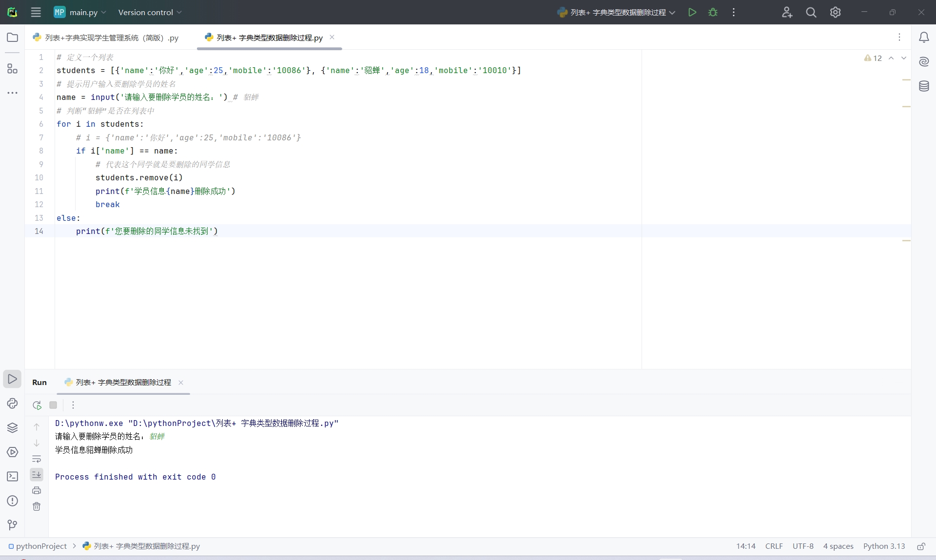Screen dimensions: 936x560
Task: Open the Python Packages layers icon
Action: pos(12,428)
